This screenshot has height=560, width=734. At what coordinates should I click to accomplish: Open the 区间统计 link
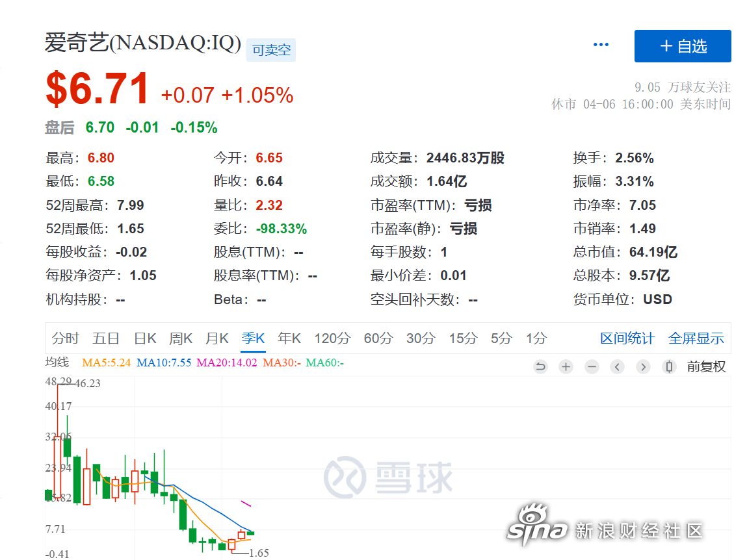(627, 338)
